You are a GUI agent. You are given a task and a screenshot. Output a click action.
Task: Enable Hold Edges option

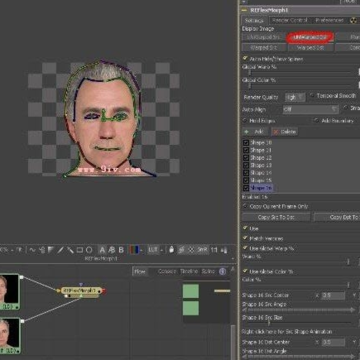tap(246, 120)
